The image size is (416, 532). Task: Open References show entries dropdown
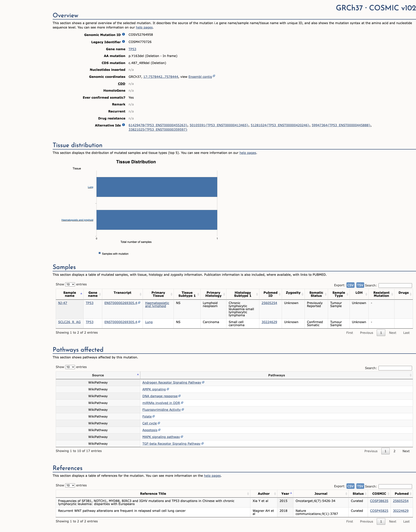pyautogui.click(x=70, y=486)
